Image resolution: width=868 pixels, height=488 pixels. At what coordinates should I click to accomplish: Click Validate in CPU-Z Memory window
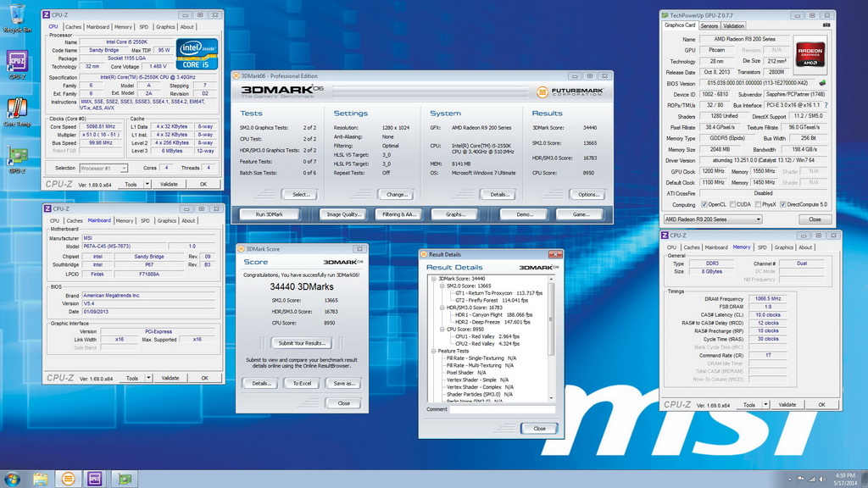click(x=787, y=405)
